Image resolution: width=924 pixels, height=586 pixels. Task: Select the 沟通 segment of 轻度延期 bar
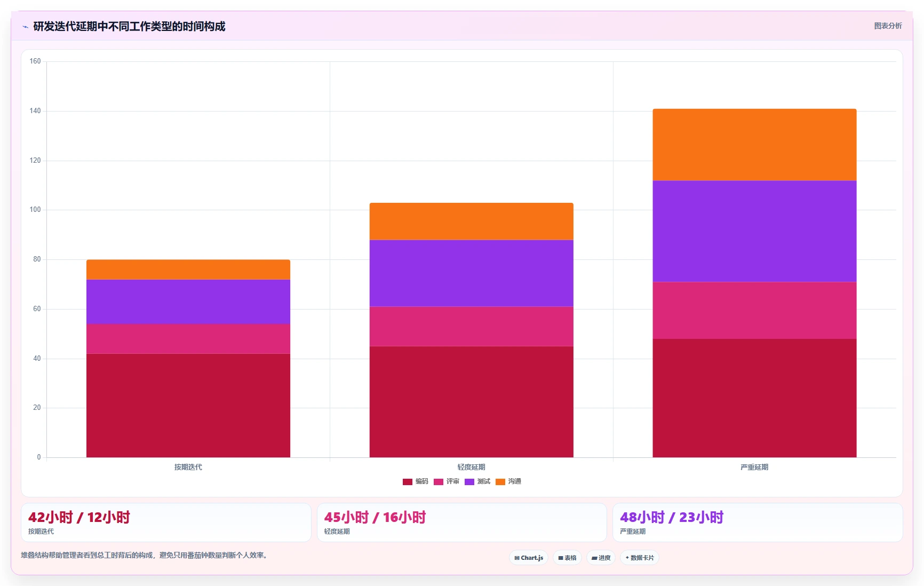coord(472,221)
